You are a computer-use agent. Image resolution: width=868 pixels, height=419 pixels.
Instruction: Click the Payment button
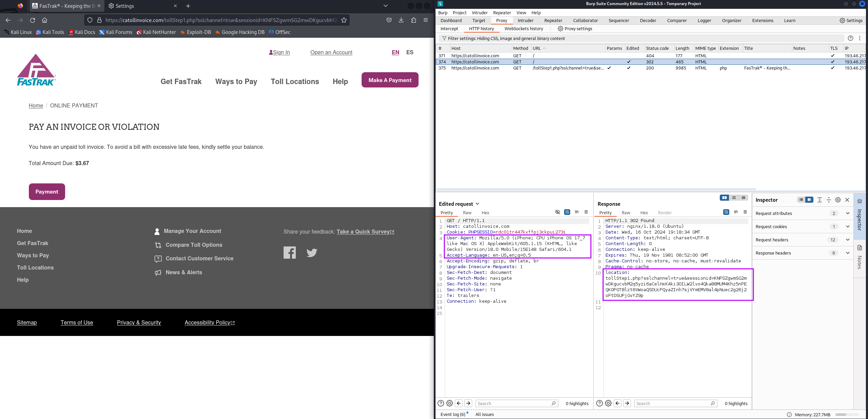click(x=47, y=192)
